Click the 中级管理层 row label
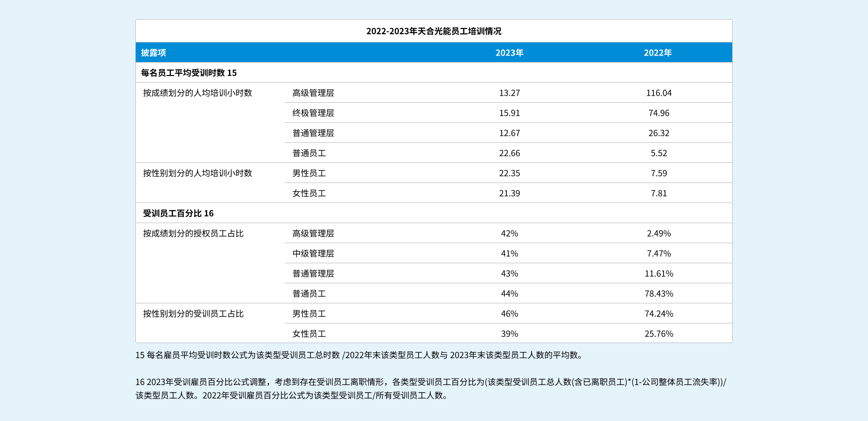The width and height of the screenshot is (868, 421). [x=313, y=253]
